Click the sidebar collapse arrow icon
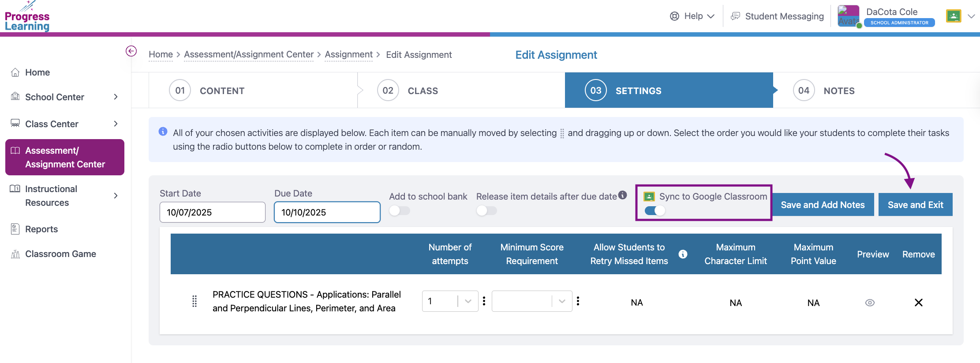The image size is (980, 363). point(131,51)
